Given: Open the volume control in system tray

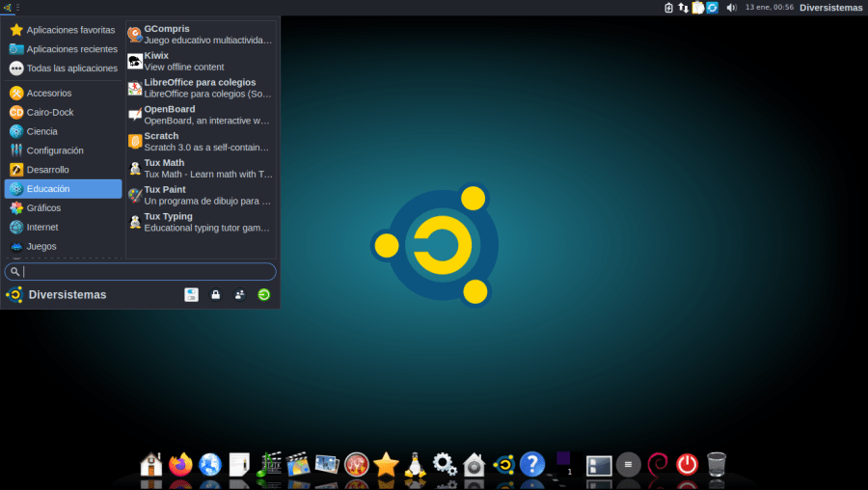Looking at the screenshot, I should click(x=731, y=8).
